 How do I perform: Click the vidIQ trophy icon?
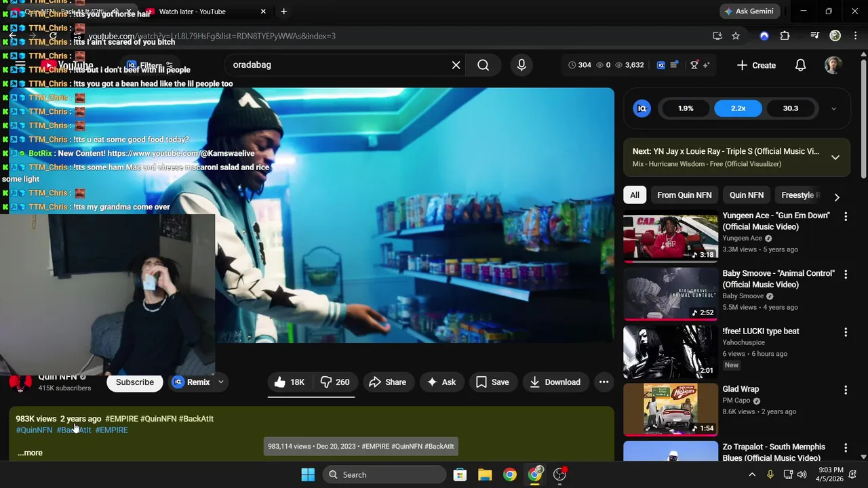click(694, 65)
